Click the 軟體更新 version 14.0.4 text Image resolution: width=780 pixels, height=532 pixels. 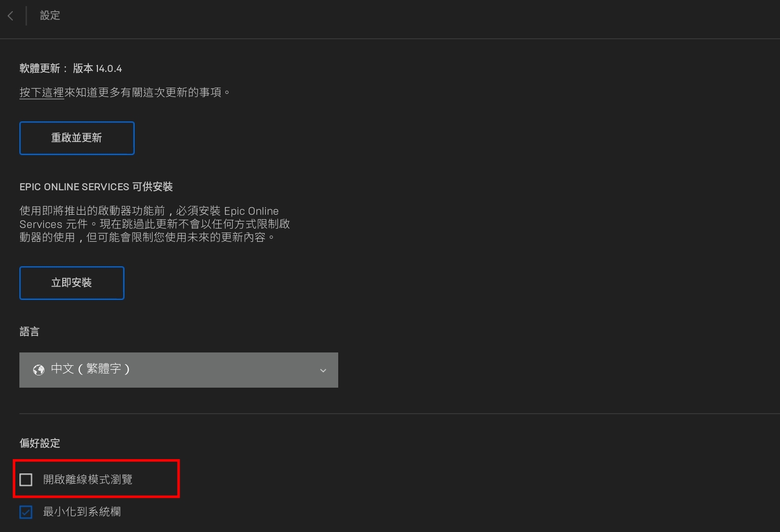point(70,68)
